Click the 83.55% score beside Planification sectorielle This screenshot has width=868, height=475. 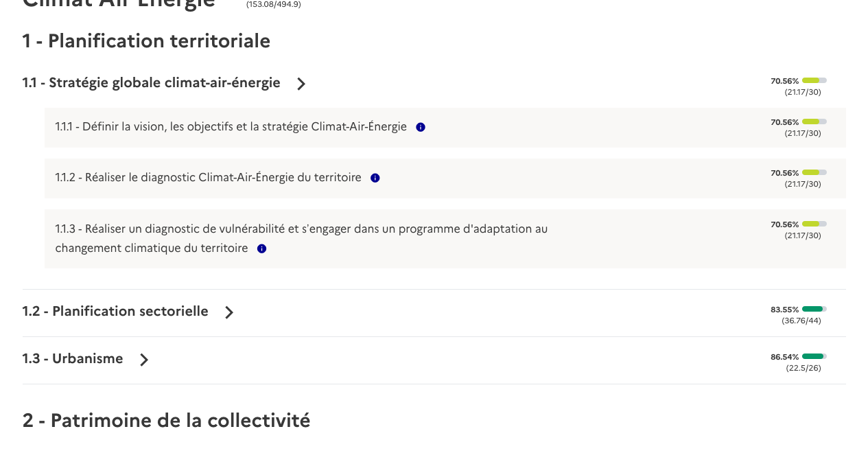tap(784, 310)
